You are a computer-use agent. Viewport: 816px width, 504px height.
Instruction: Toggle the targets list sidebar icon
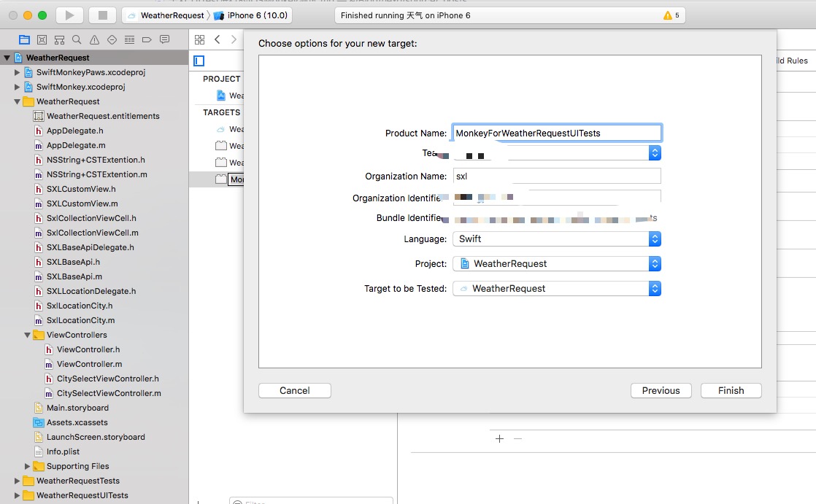click(199, 61)
